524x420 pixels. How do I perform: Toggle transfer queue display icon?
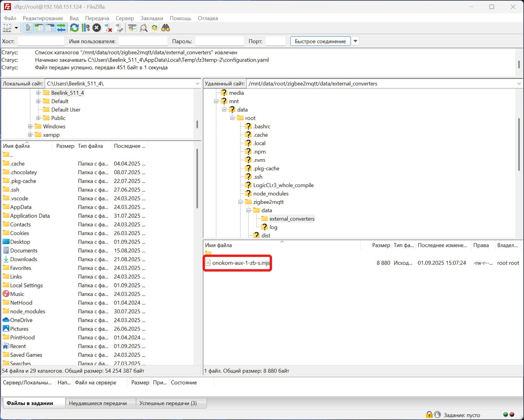point(61,28)
